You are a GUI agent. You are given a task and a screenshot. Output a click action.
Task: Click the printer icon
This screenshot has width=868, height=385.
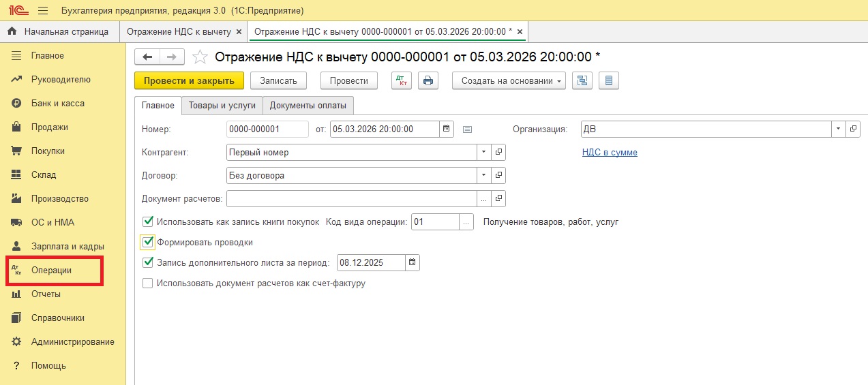pyautogui.click(x=428, y=80)
